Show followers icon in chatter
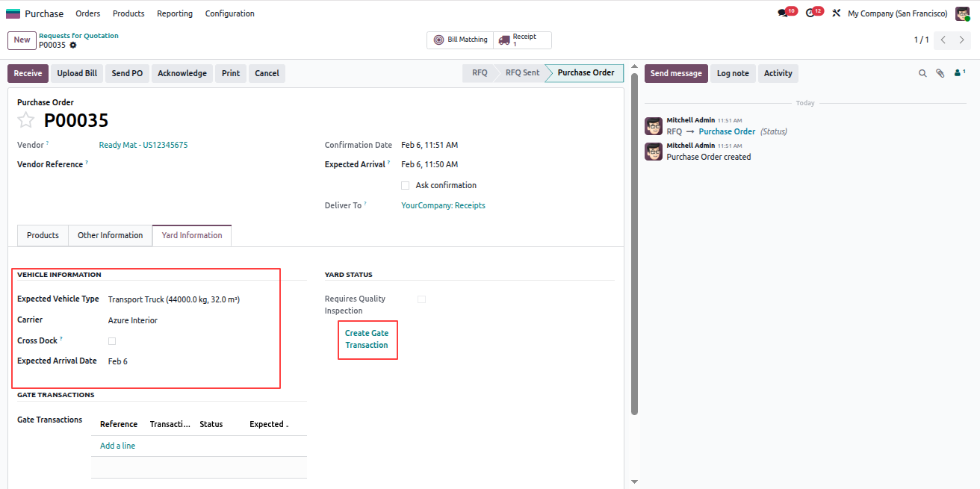This screenshot has width=980, height=489. click(960, 73)
